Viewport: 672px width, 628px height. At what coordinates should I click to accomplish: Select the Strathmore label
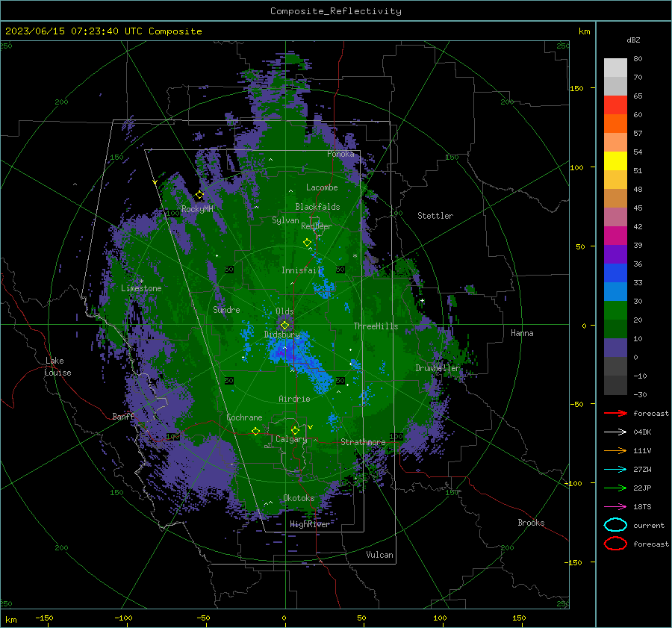pos(363,442)
